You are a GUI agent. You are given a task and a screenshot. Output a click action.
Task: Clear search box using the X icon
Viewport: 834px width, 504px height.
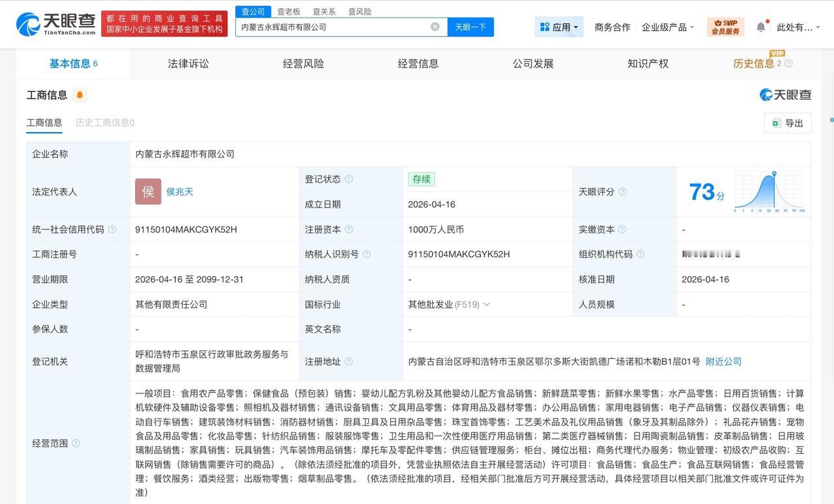click(x=435, y=26)
